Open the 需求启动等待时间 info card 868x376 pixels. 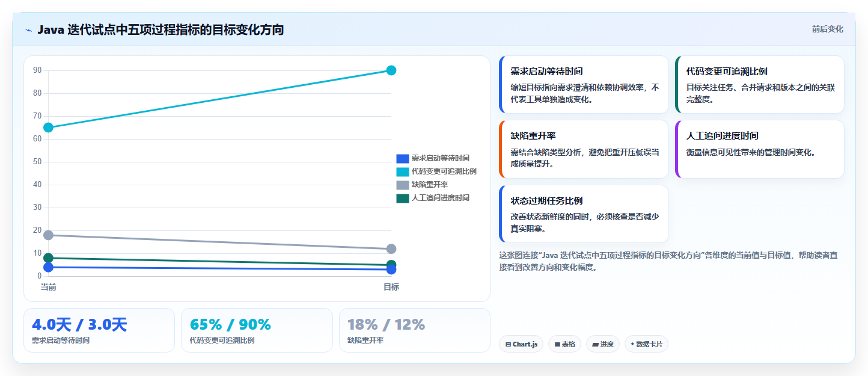tap(584, 85)
